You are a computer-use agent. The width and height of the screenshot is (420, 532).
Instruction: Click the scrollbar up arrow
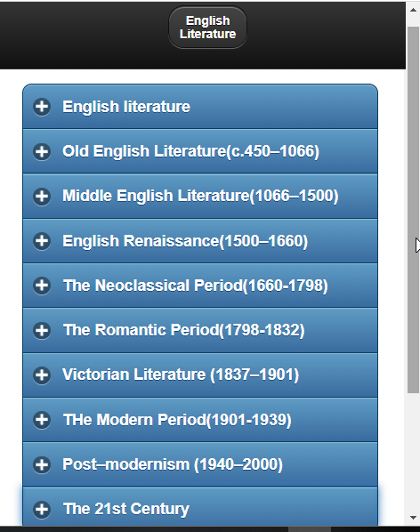click(413, 10)
